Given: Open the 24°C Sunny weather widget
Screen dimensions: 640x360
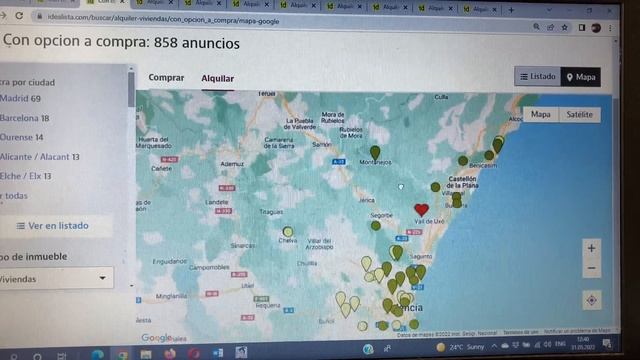Looking at the screenshot, I should (460, 347).
